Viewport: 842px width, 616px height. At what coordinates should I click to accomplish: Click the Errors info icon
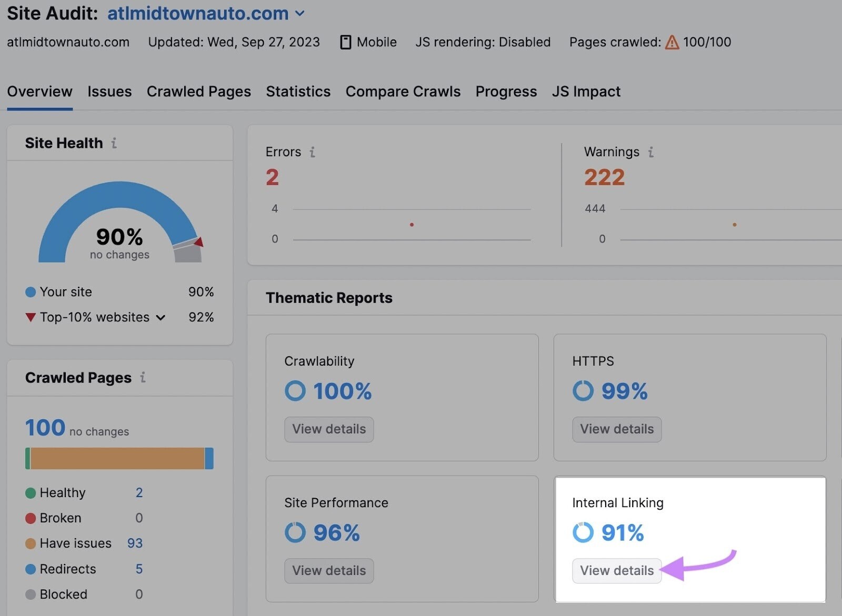(x=313, y=152)
